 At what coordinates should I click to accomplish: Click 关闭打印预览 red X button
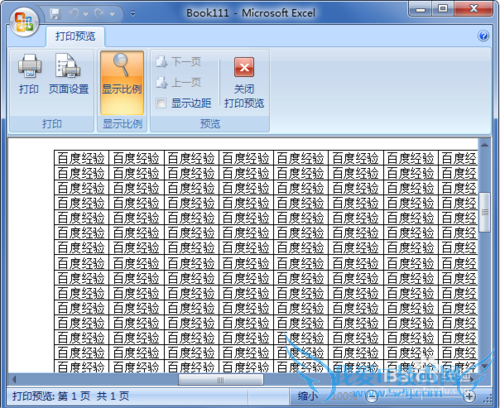[x=244, y=82]
